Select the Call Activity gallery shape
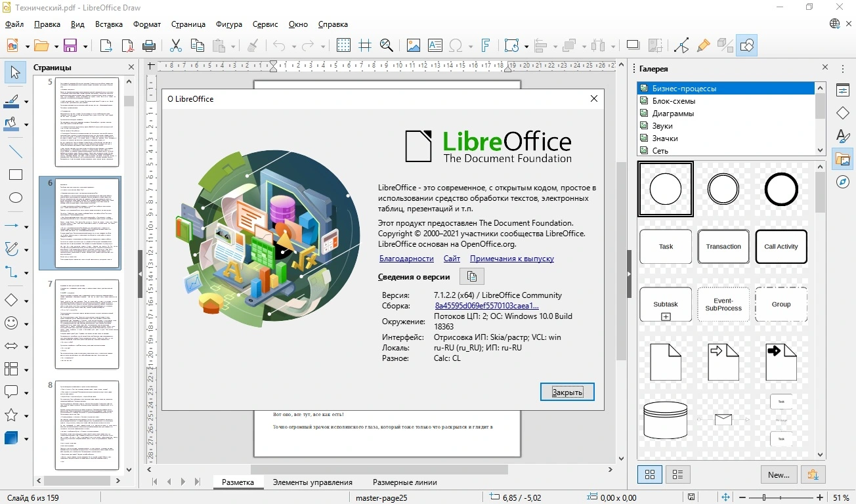Screen dimensions: 856x504 [781, 247]
